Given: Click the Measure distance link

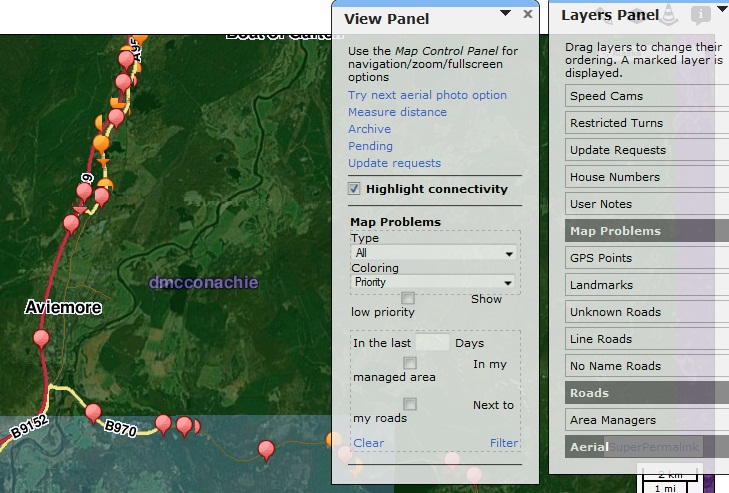Looking at the screenshot, I should (x=398, y=112).
